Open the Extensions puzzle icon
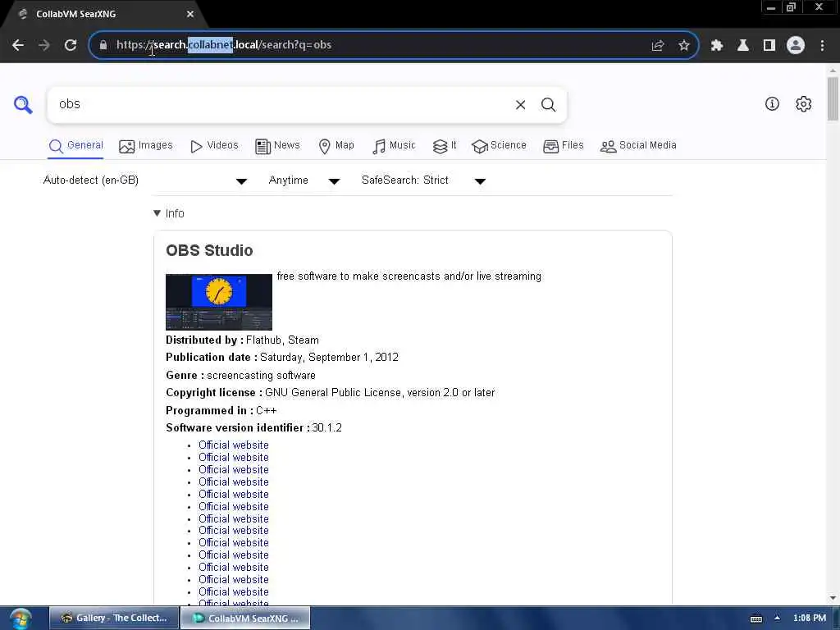 pyautogui.click(x=717, y=45)
